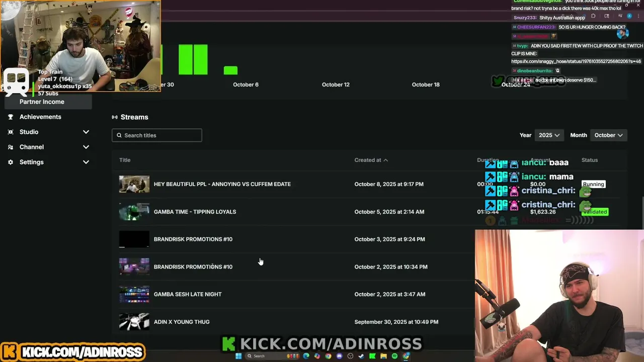Open HEY BEAUTIFUL PPL stream thumbnail

tap(134, 184)
